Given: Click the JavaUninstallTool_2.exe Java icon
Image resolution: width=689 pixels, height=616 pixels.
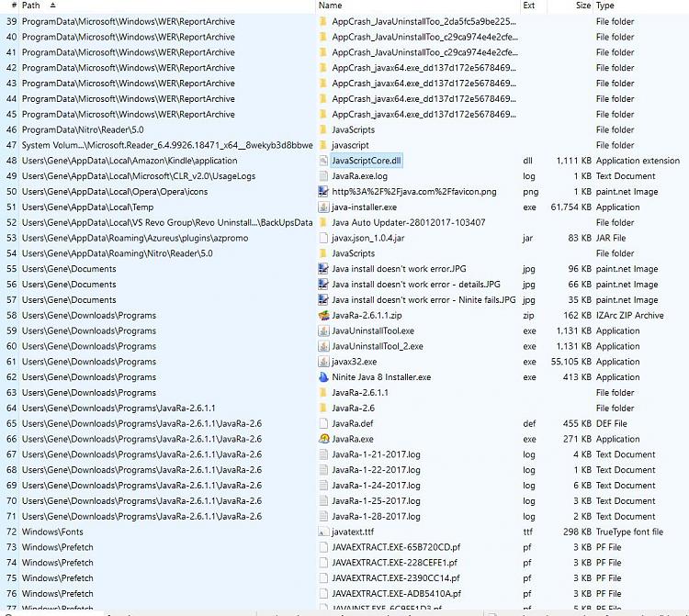Looking at the screenshot, I should 323,346.
